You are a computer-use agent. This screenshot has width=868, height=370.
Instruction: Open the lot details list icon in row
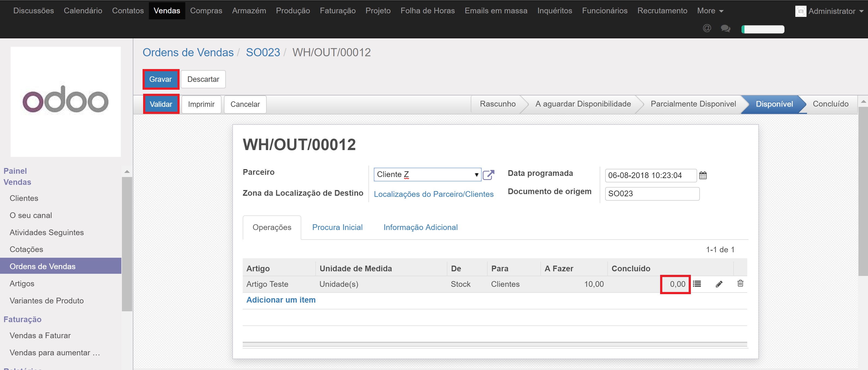tap(697, 284)
